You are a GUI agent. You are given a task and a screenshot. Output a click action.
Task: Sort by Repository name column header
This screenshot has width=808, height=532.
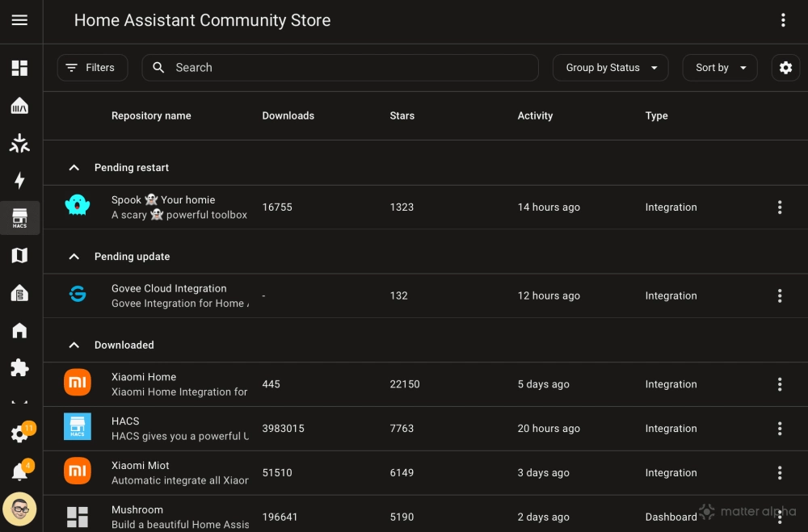[x=151, y=116]
